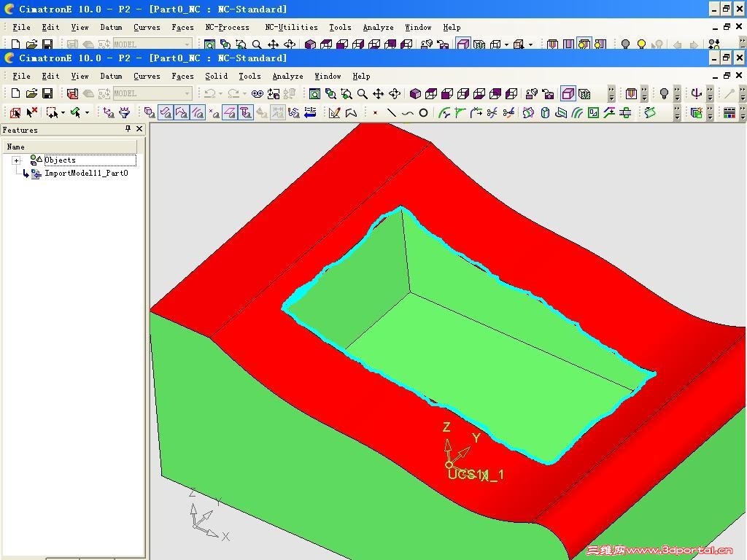Expand toolbar overflow chevron beside light bulb
The width and height of the screenshot is (747, 560).
(x=677, y=94)
